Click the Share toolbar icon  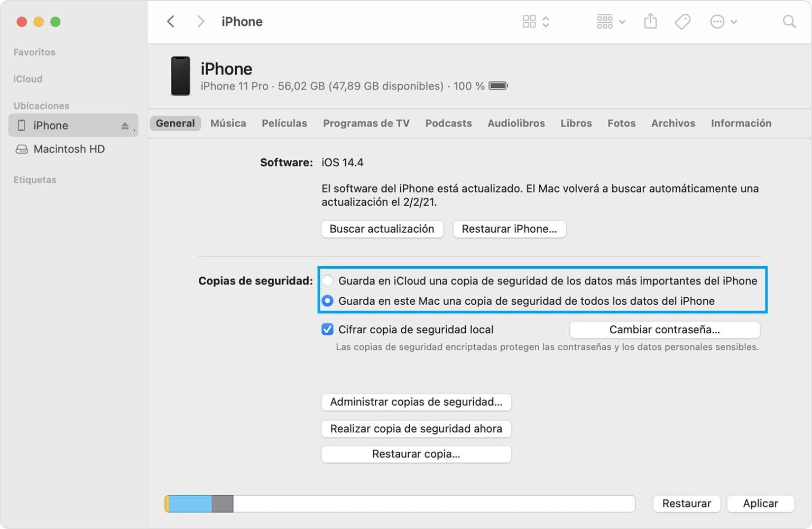coord(650,22)
